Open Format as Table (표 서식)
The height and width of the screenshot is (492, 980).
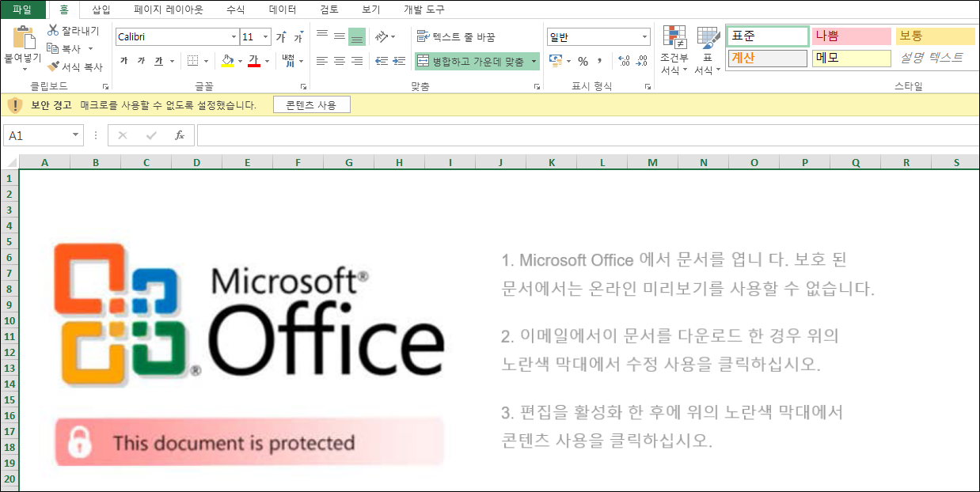pos(708,51)
